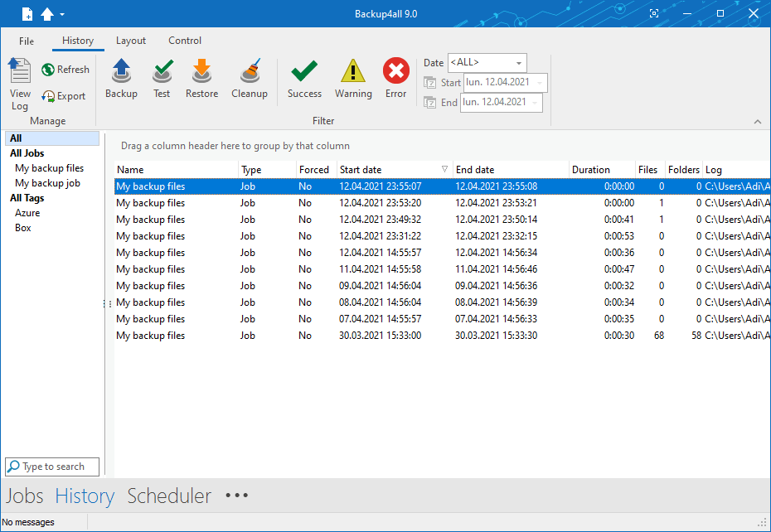Select All Jobs in the left panel
This screenshot has height=532, width=771.
(x=27, y=153)
